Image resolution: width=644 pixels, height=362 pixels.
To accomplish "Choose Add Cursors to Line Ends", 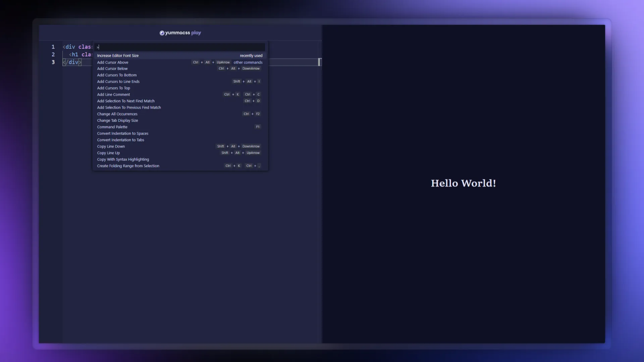I will pyautogui.click(x=180, y=81).
